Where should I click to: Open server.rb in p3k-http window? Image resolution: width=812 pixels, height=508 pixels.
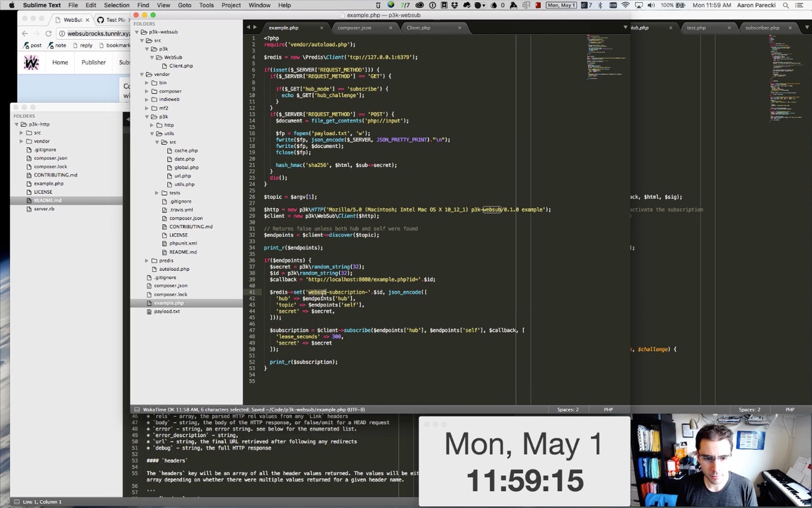pyautogui.click(x=44, y=209)
